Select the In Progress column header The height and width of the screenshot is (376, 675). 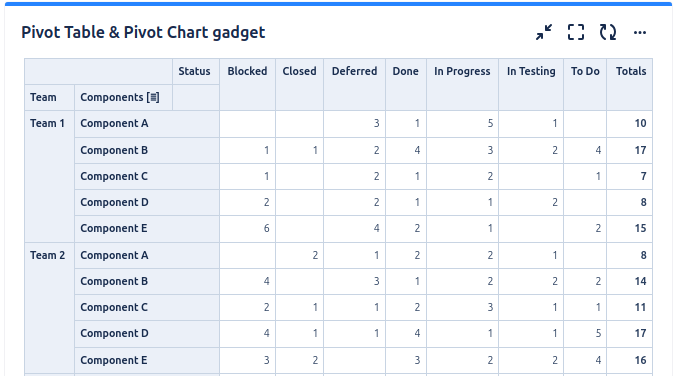pos(462,71)
